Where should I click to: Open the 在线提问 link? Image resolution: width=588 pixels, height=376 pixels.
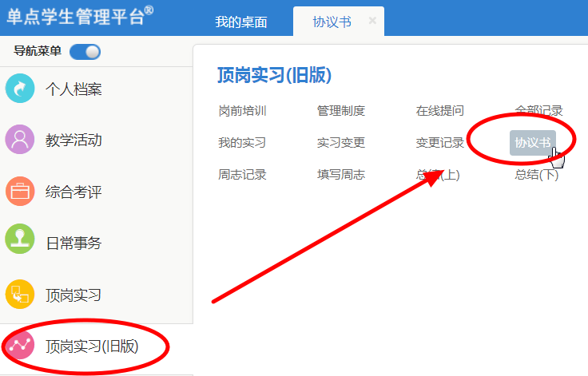click(x=440, y=111)
